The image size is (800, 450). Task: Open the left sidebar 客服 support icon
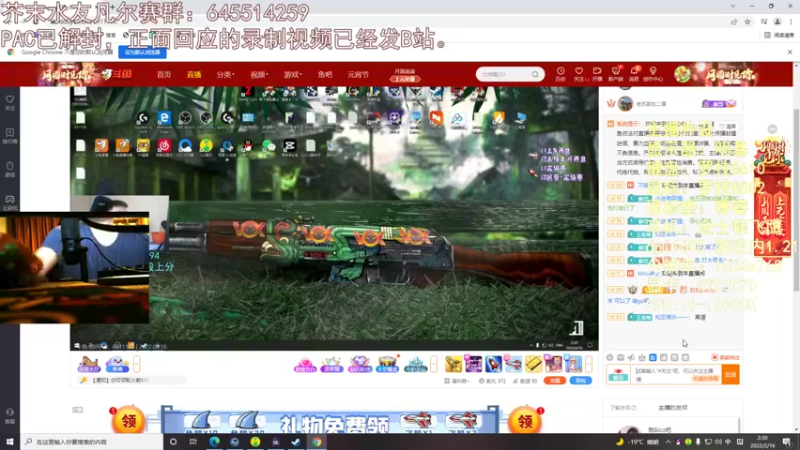(x=10, y=416)
